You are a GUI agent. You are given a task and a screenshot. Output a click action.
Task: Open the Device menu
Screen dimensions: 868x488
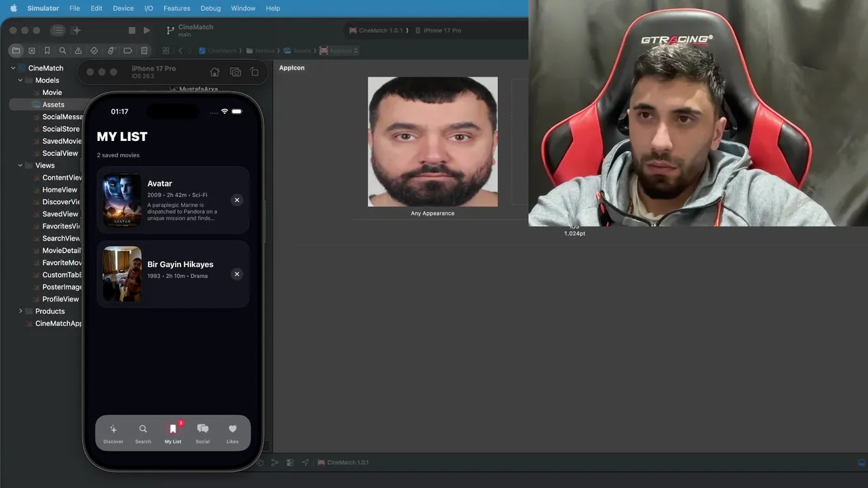[123, 8]
